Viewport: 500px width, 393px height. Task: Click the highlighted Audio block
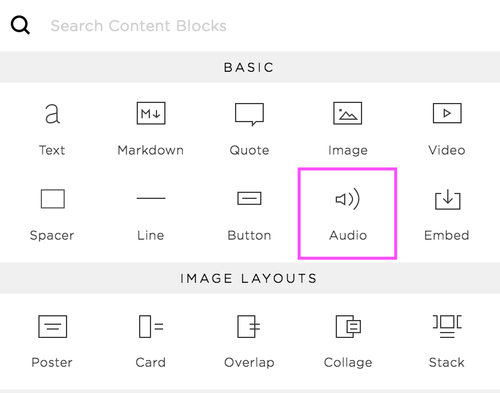tap(348, 213)
